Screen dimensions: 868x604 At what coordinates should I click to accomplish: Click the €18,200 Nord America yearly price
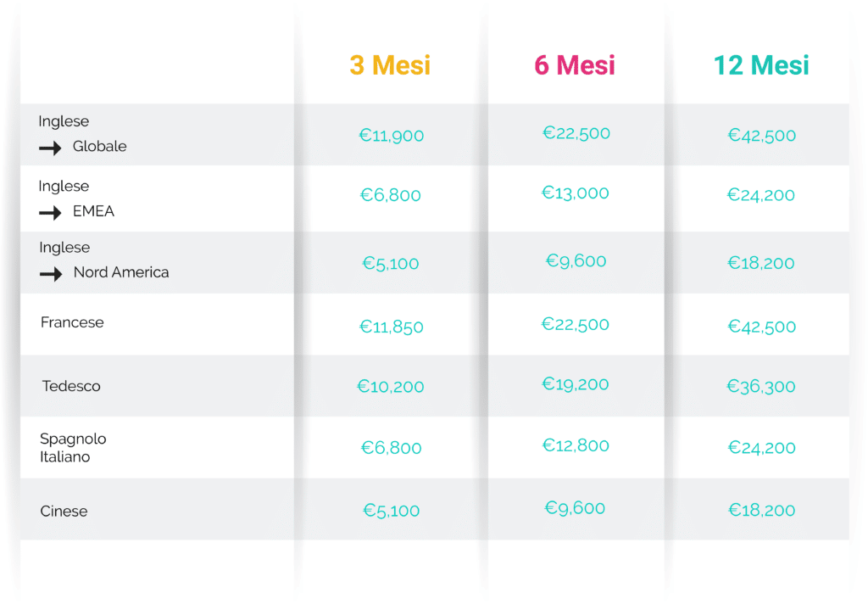pos(761,263)
